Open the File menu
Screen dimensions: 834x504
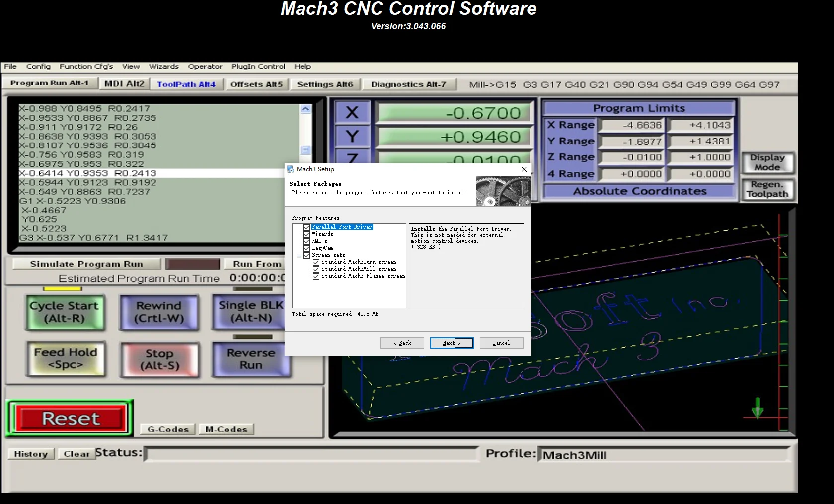10,66
